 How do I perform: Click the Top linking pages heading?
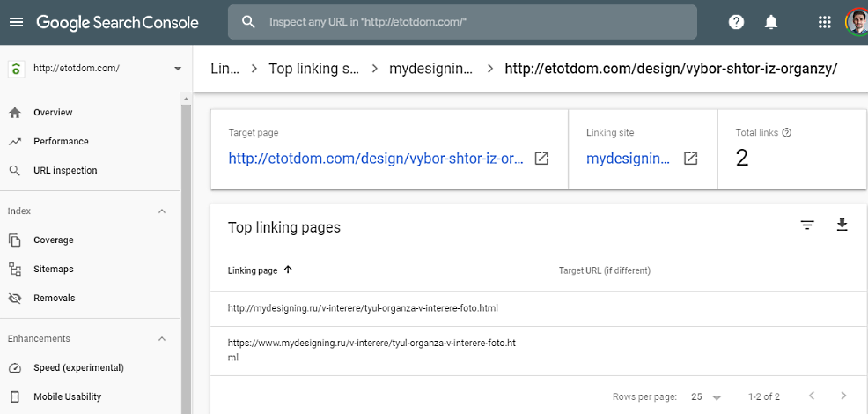click(284, 227)
